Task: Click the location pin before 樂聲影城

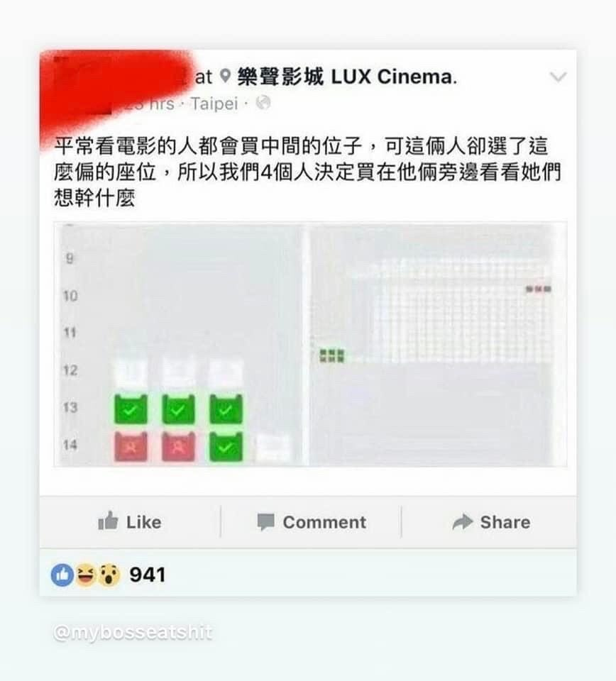Action: click(224, 76)
